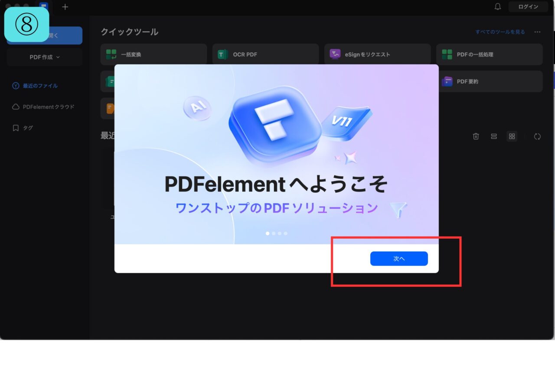Go to third welcome page dot
The height and width of the screenshot is (392, 555).
pyautogui.click(x=280, y=233)
